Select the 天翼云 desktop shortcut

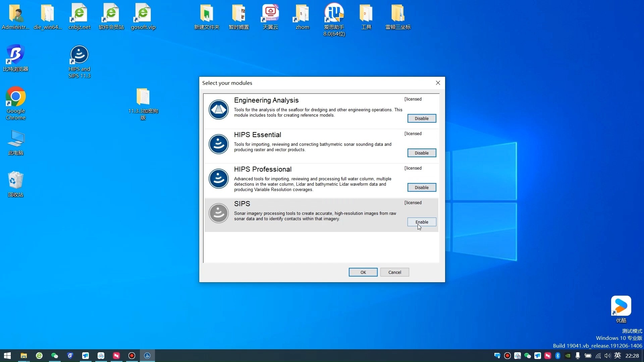point(270,17)
